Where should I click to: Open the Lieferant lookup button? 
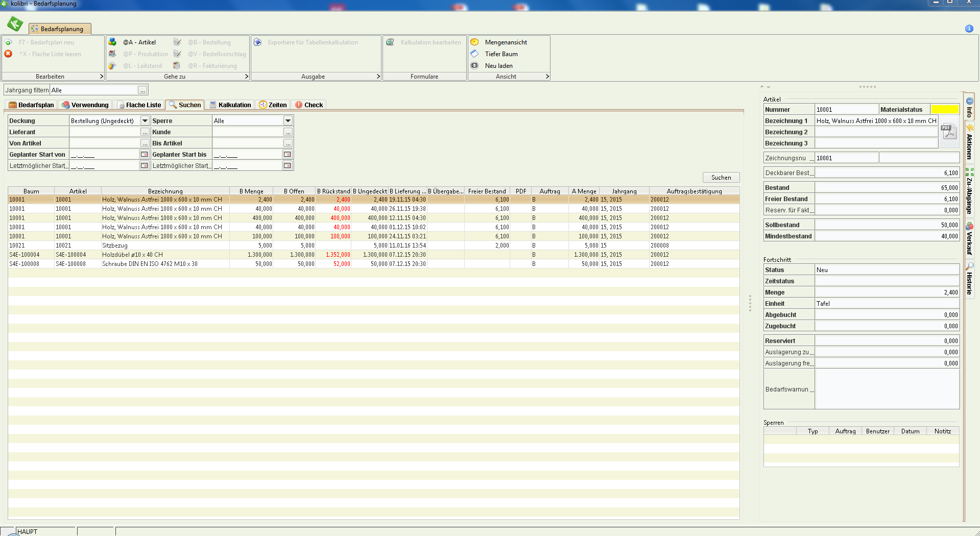tap(145, 132)
